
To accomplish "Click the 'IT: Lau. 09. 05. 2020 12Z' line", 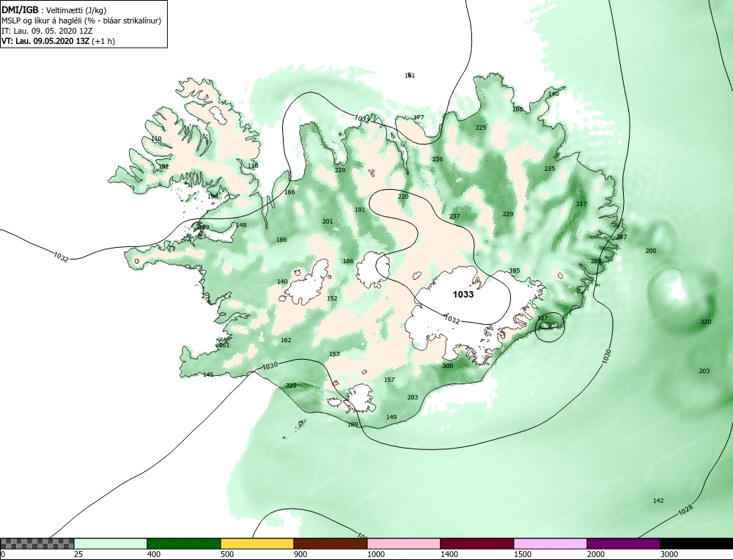I will 47,31.
